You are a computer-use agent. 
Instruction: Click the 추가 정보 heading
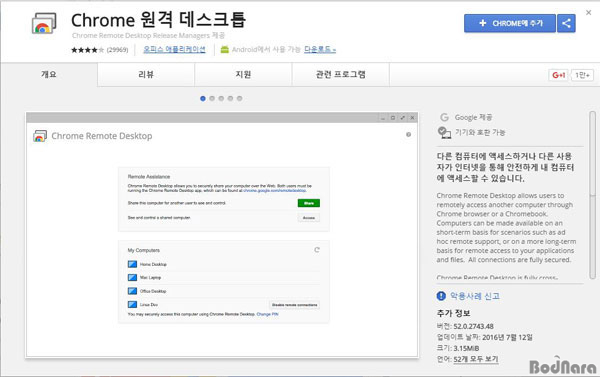click(x=453, y=313)
